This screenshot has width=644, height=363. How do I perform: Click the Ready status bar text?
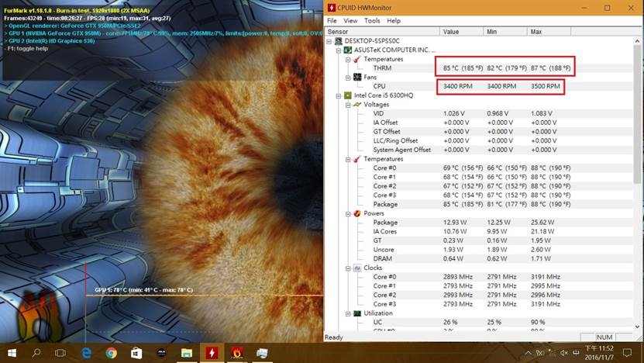click(334, 337)
